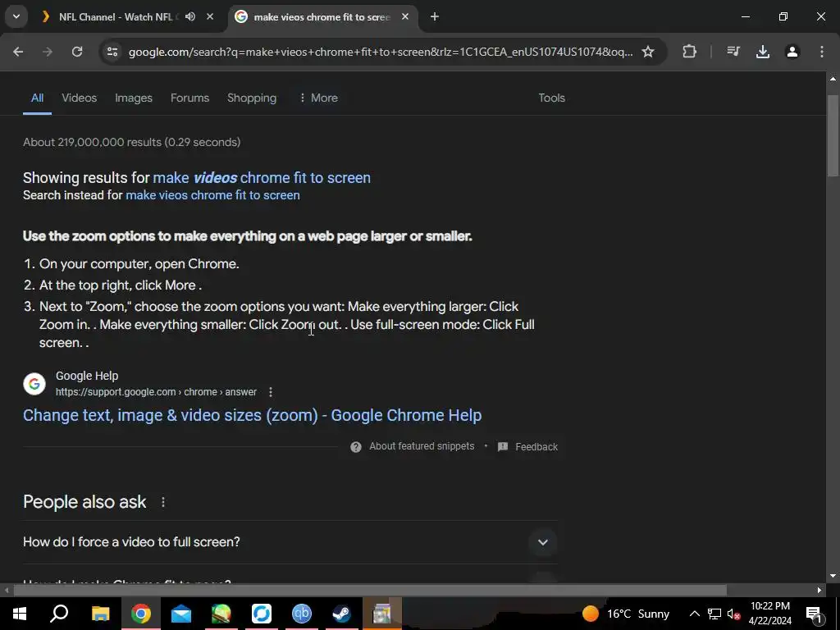
Task: Open clock showing 10:22 PM
Action: click(x=769, y=614)
